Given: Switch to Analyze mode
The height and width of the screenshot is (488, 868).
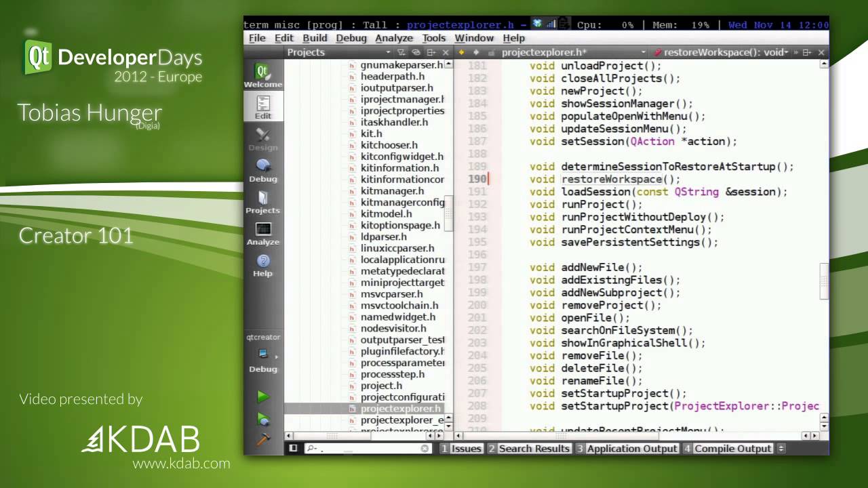Looking at the screenshot, I should pyautogui.click(x=263, y=233).
